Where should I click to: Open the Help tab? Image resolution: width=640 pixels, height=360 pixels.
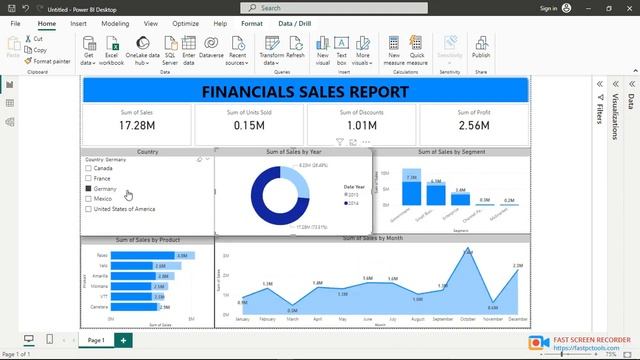click(220, 24)
